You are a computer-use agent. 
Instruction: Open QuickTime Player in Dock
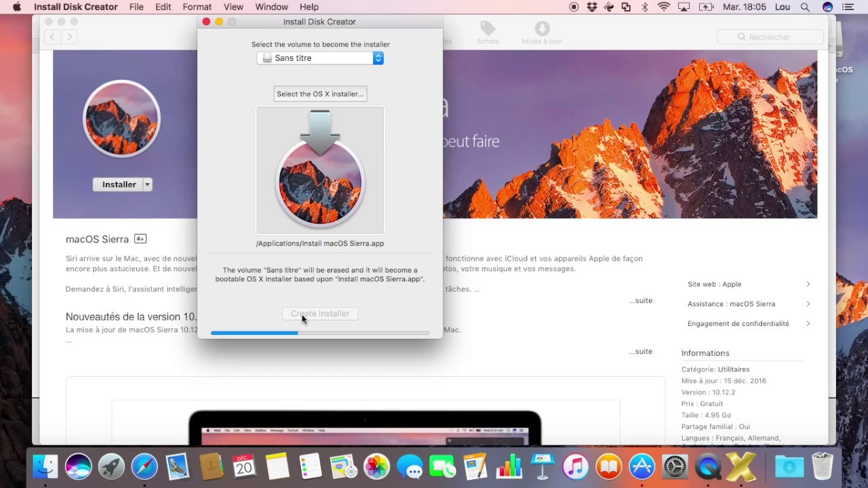(708, 466)
